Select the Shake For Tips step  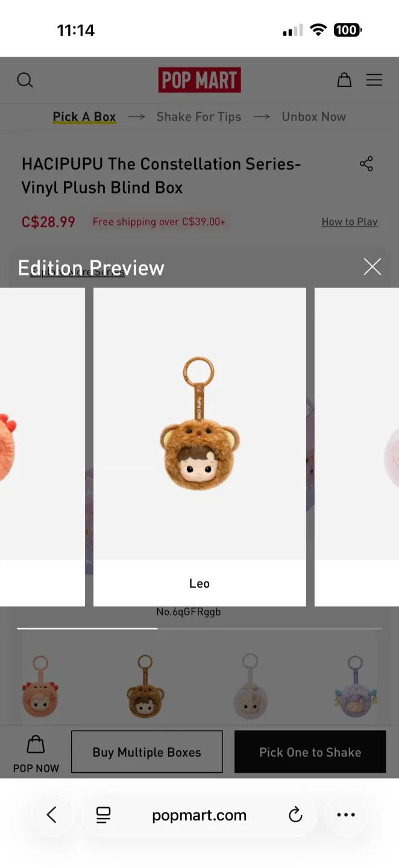coord(199,117)
